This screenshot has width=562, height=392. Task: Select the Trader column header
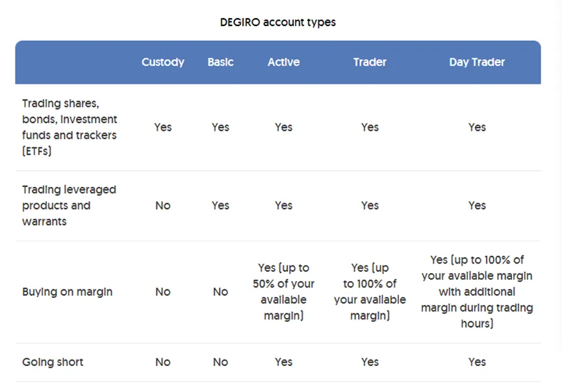370,62
